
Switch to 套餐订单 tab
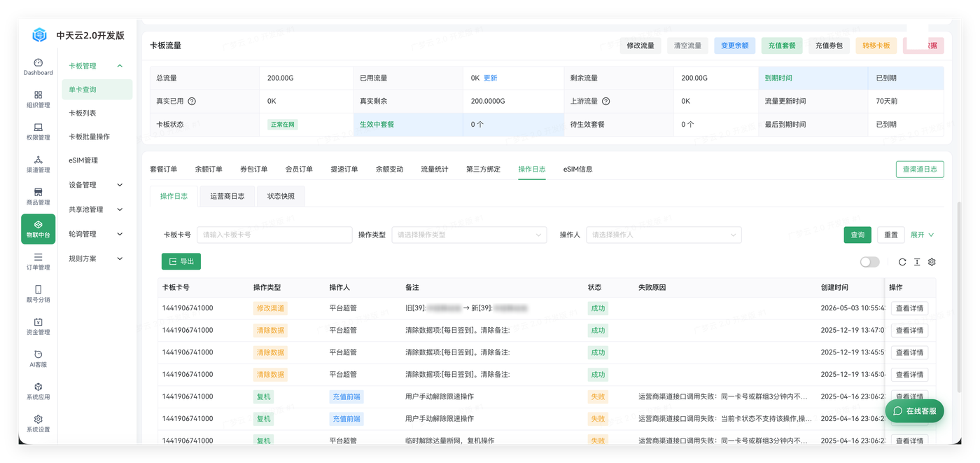[164, 169]
